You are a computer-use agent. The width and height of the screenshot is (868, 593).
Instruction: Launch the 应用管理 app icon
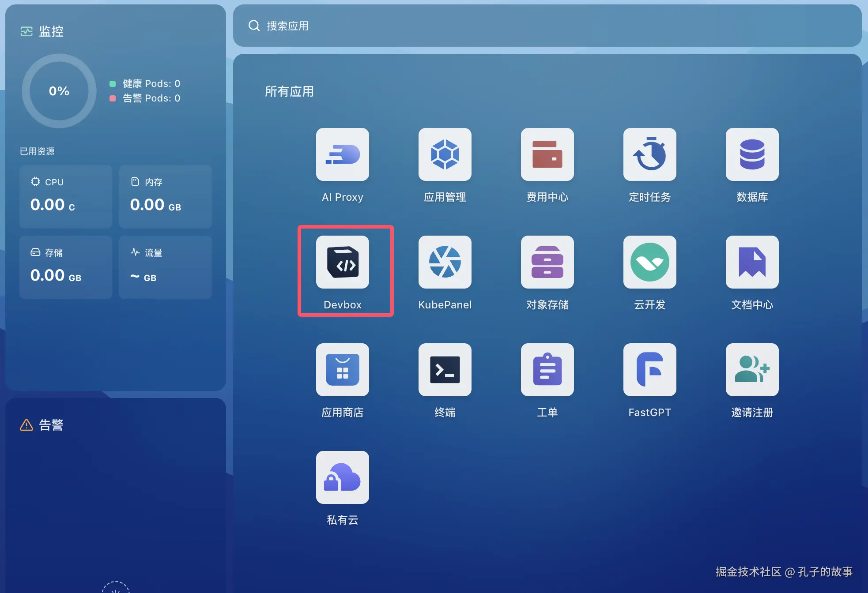[445, 154]
